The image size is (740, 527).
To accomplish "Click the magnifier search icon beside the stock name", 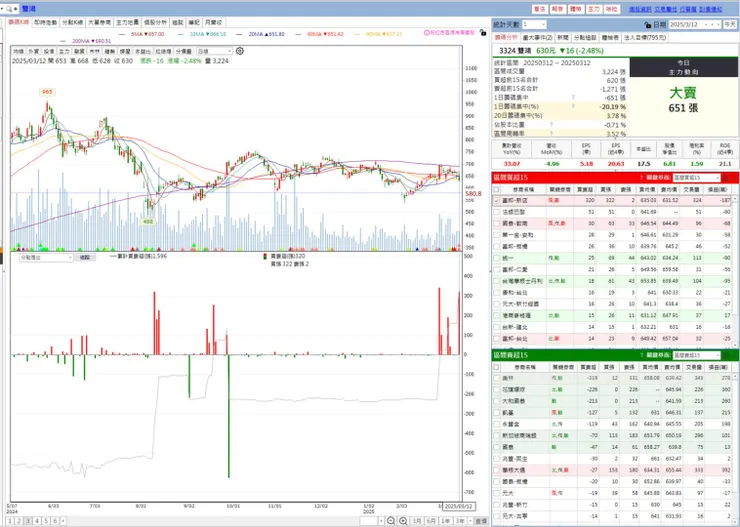I will pos(9,9).
